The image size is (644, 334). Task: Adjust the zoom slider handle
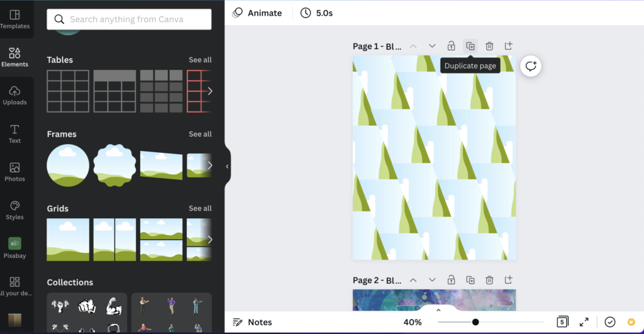(x=475, y=322)
